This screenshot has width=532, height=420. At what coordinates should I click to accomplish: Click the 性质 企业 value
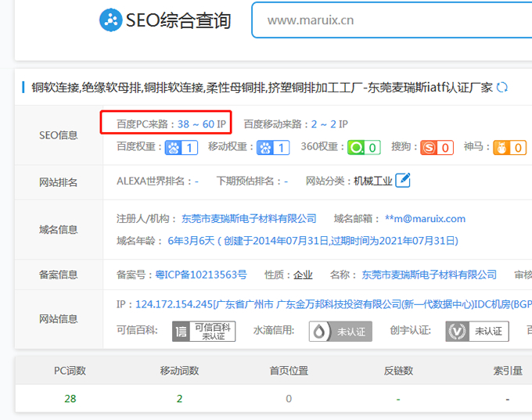click(303, 275)
